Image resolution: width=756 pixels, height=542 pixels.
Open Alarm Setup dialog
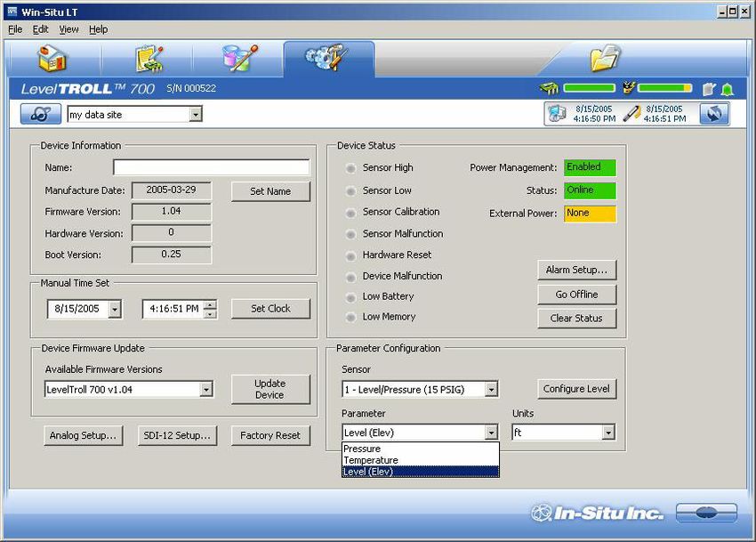(576, 270)
